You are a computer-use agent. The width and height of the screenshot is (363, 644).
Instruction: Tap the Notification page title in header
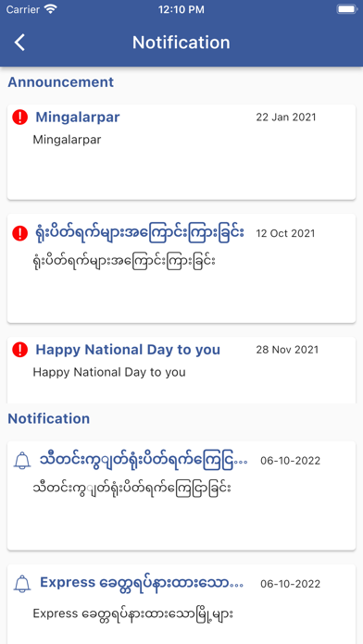point(181,43)
